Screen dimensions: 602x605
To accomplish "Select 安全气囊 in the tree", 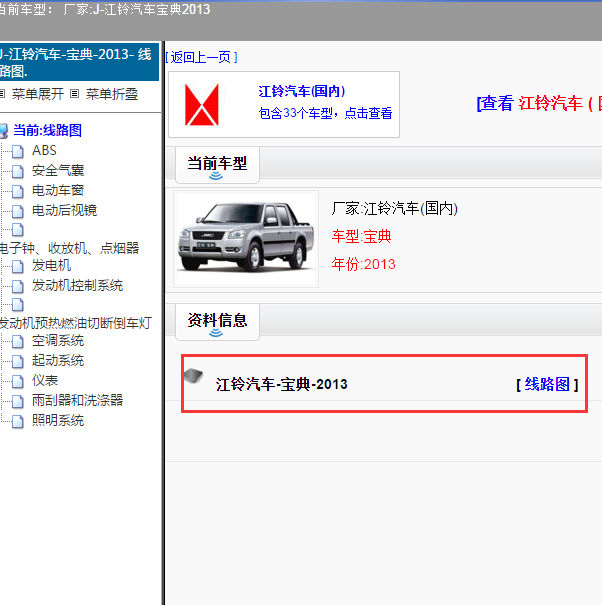I will pyautogui.click(x=58, y=171).
